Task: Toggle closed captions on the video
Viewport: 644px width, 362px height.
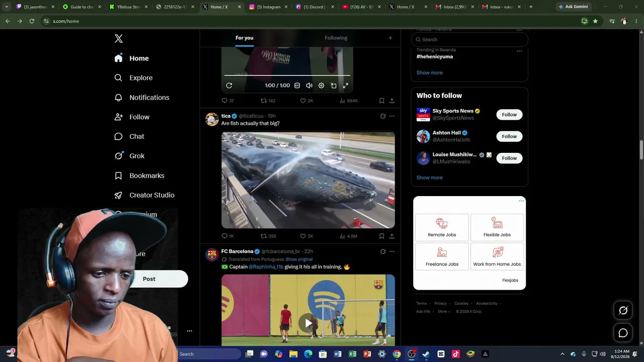Action: click(x=297, y=85)
